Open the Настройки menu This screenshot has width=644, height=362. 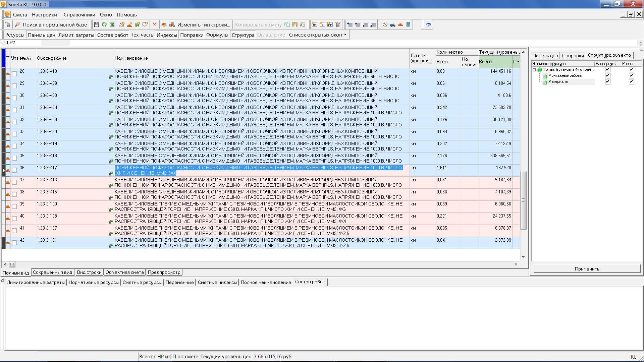(44, 15)
